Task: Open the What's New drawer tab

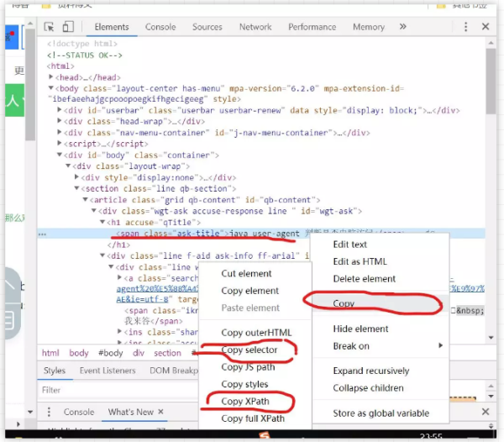Action: [x=130, y=412]
